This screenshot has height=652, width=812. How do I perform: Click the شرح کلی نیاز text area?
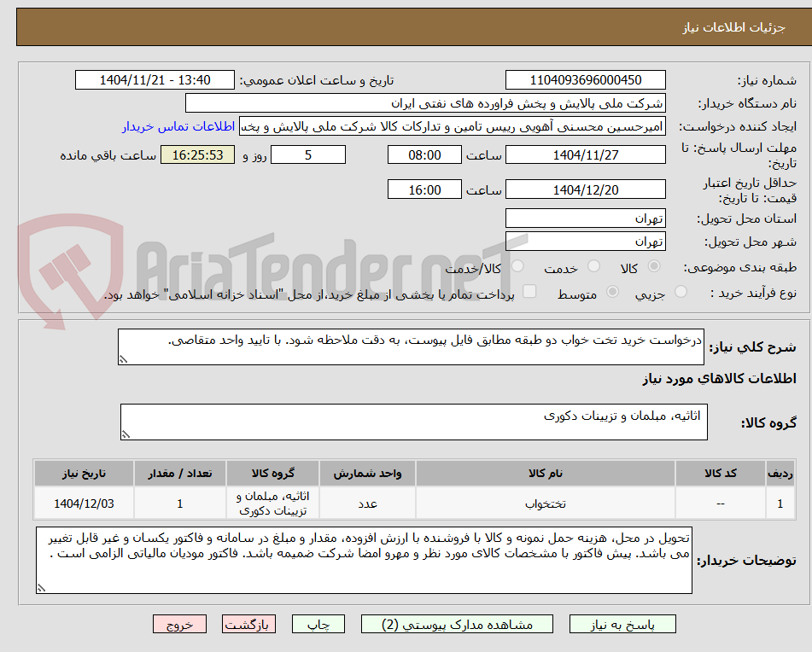point(411,346)
